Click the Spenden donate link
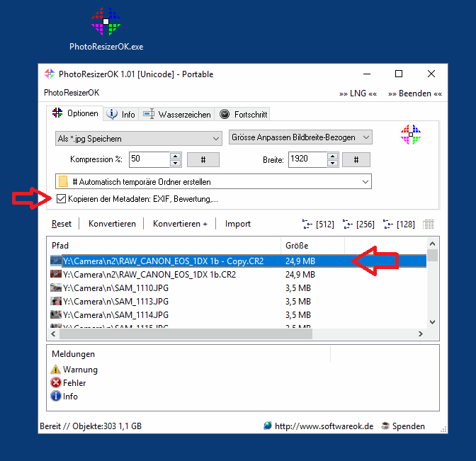This screenshot has width=476, height=461. (408, 426)
